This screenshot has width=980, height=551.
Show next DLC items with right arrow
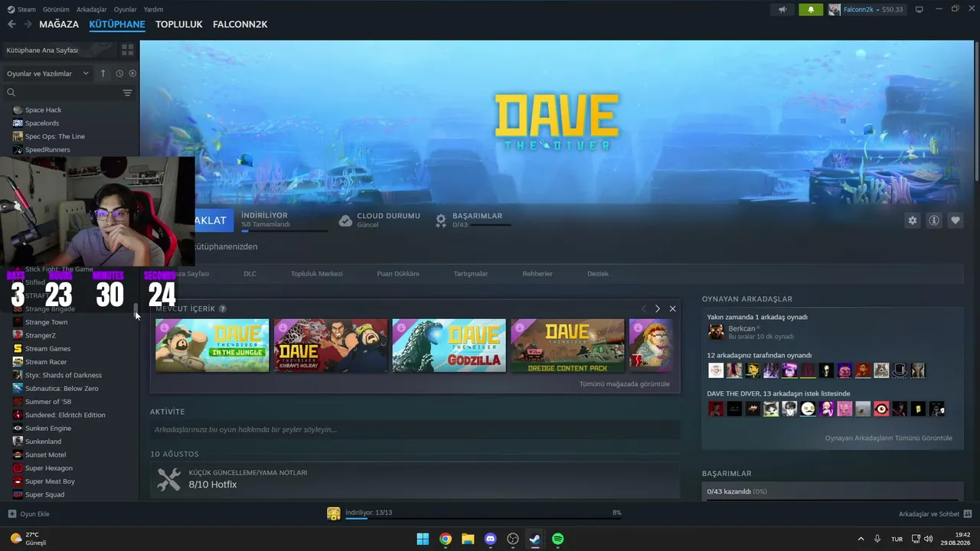tap(657, 308)
